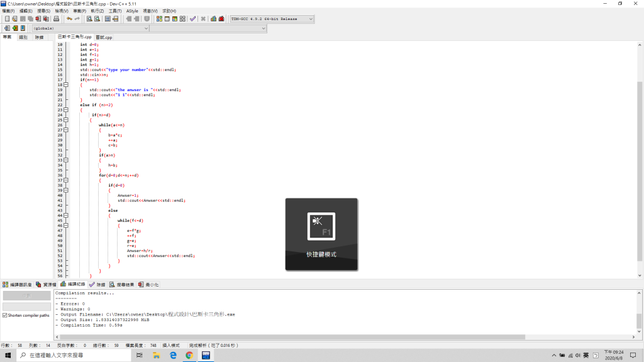Screen dimensions: 644x362
Task: Open the 編譯器訊息 bottom tab
Action: [x=17, y=285]
